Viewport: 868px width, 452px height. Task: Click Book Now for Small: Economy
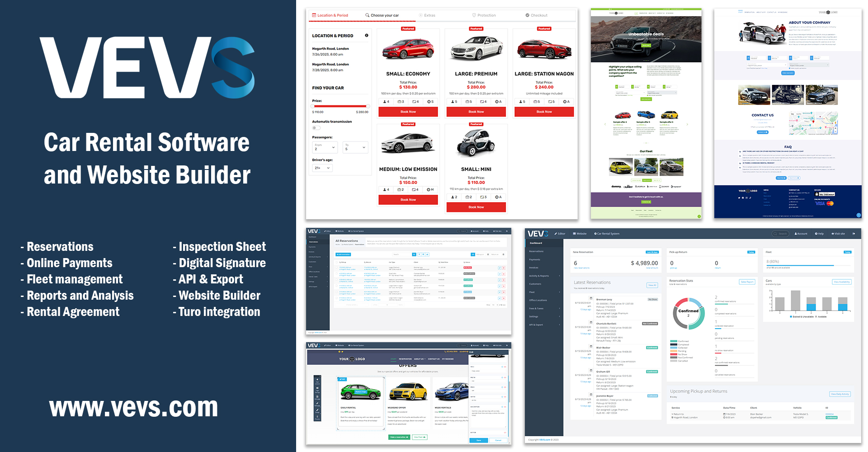pyautogui.click(x=408, y=112)
